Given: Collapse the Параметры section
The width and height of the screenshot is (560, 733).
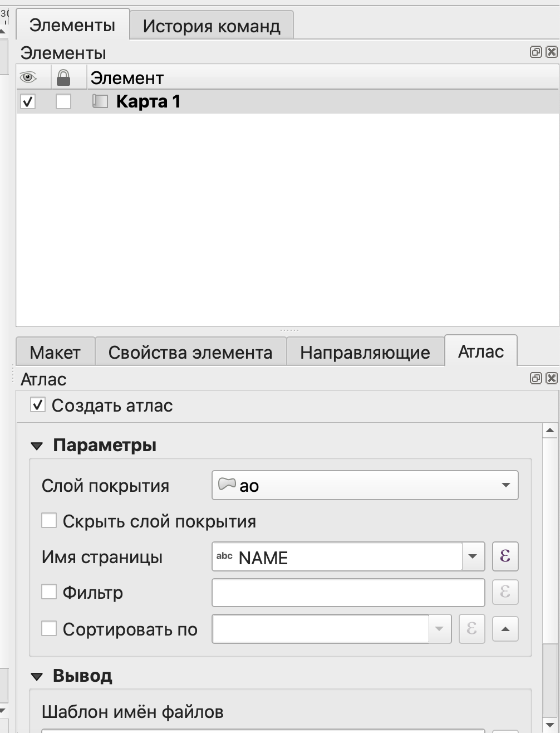Looking at the screenshot, I should tap(37, 446).
